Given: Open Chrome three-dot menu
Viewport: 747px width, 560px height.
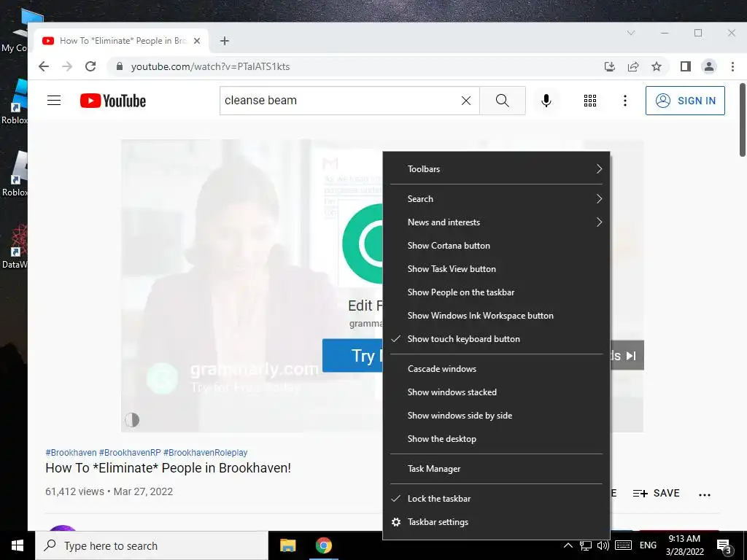Looking at the screenshot, I should 732,66.
